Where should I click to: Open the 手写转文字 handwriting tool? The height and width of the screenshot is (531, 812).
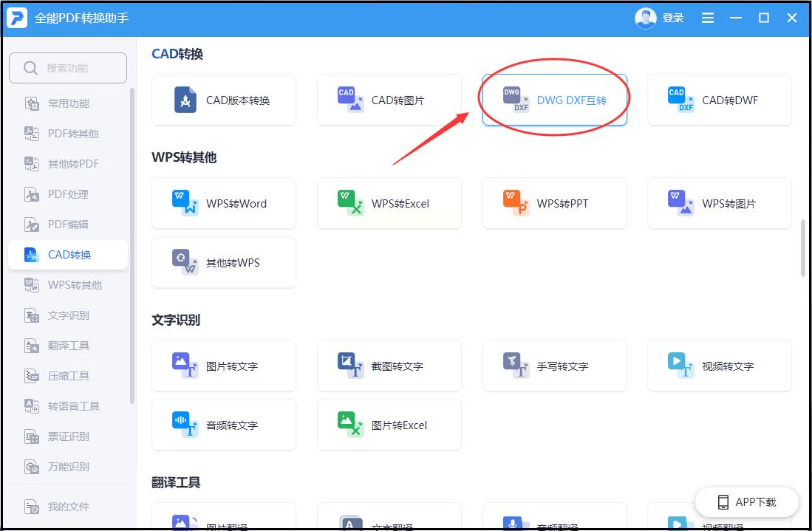point(516,366)
